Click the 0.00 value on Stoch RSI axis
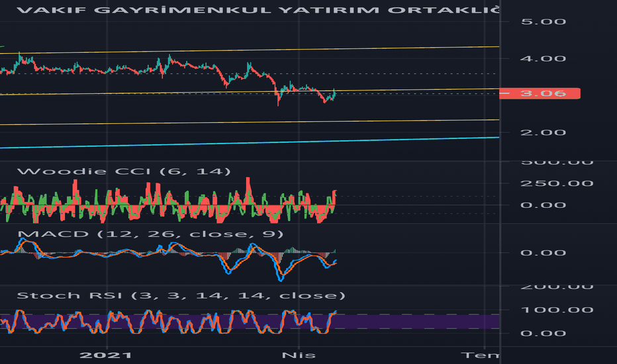The height and width of the screenshot is (364, 617). [544, 334]
